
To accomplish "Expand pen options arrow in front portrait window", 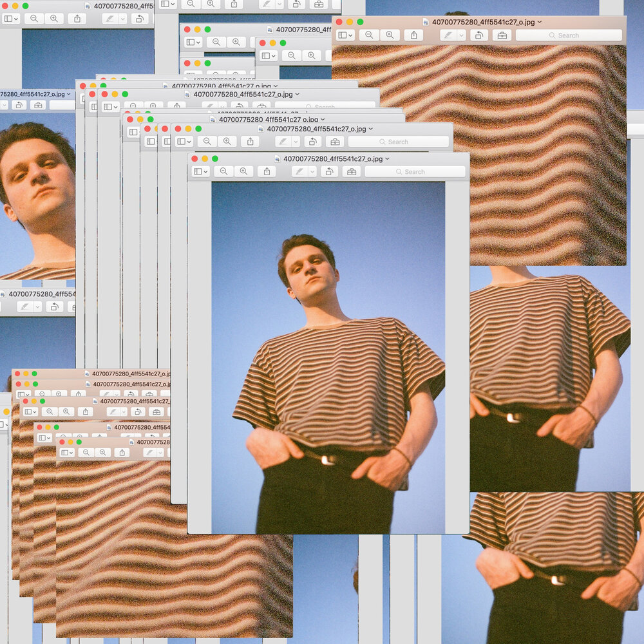I will coord(312,172).
